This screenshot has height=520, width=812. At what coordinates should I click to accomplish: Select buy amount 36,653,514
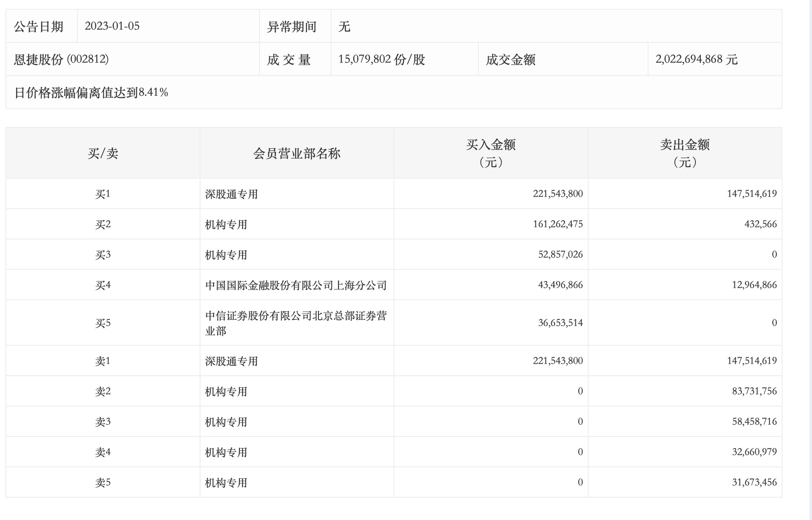561,323
